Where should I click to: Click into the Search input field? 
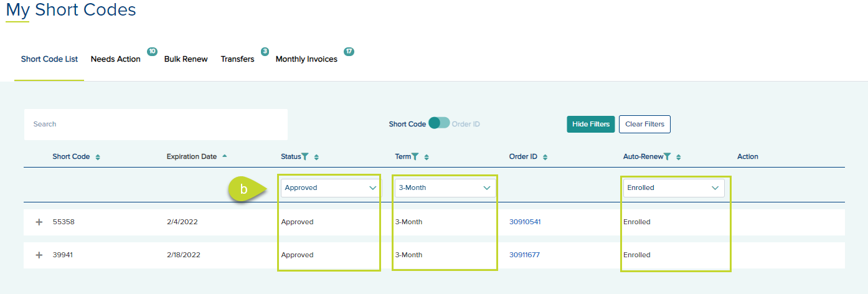point(156,124)
